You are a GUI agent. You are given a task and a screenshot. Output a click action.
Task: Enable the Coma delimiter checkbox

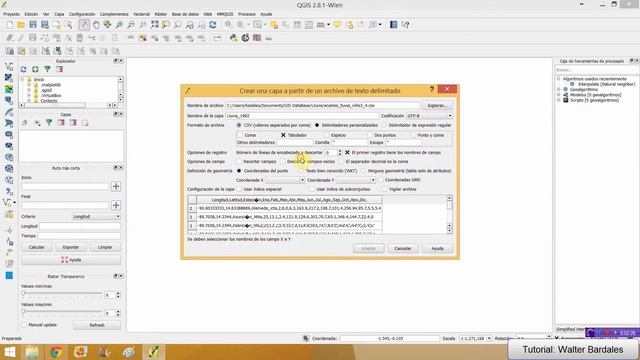(x=240, y=135)
